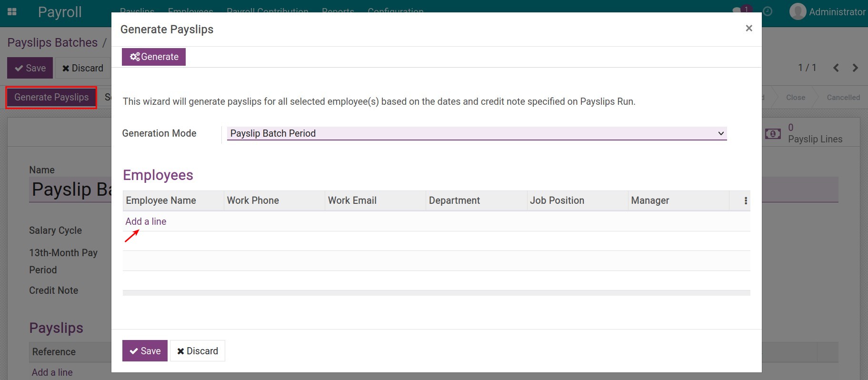
Task: Select the Close status stage
Action: point(795,97)
